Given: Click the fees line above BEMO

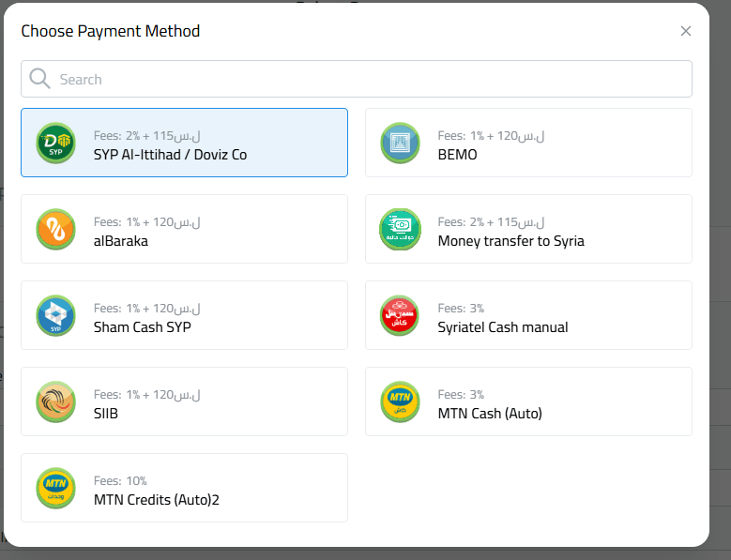Looking at the screenshot, I should [491, 136].
